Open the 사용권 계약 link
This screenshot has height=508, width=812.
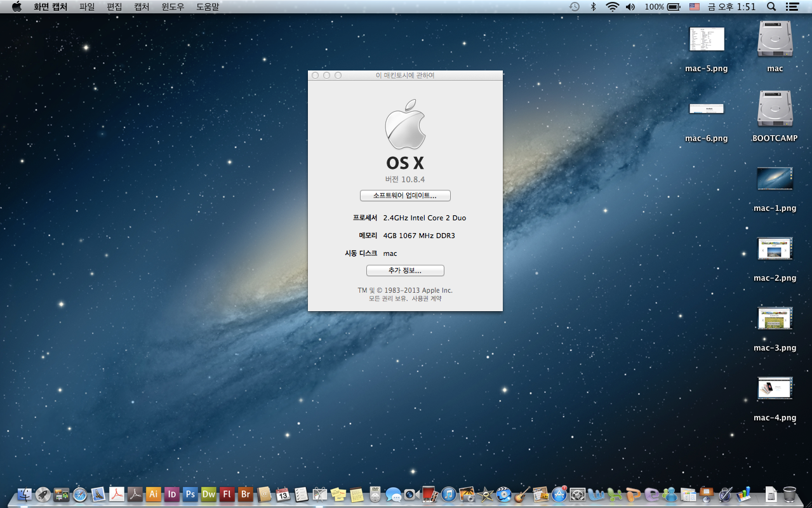pos(427,298)
